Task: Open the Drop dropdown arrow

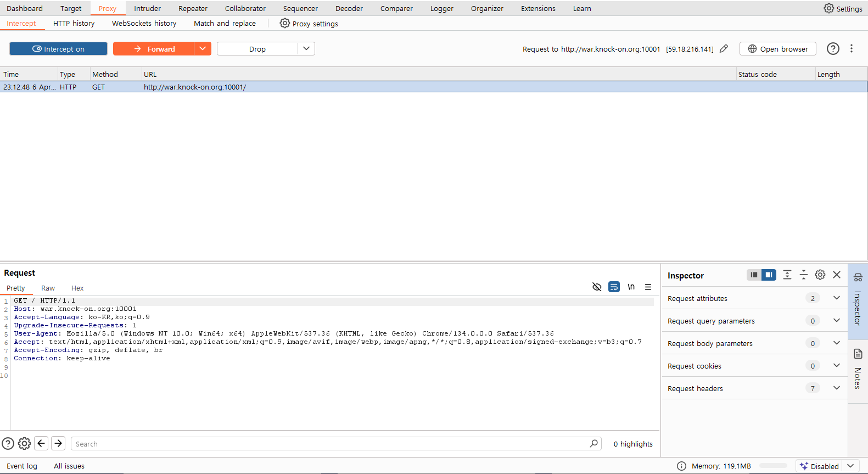Action: [x=306, y=48]
